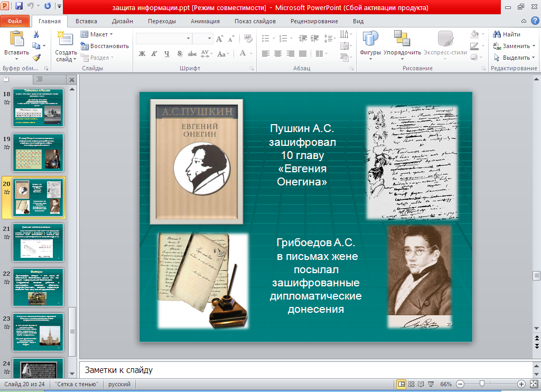
Task: Open numbered list dropdown arrow
Action: [292, 39]
